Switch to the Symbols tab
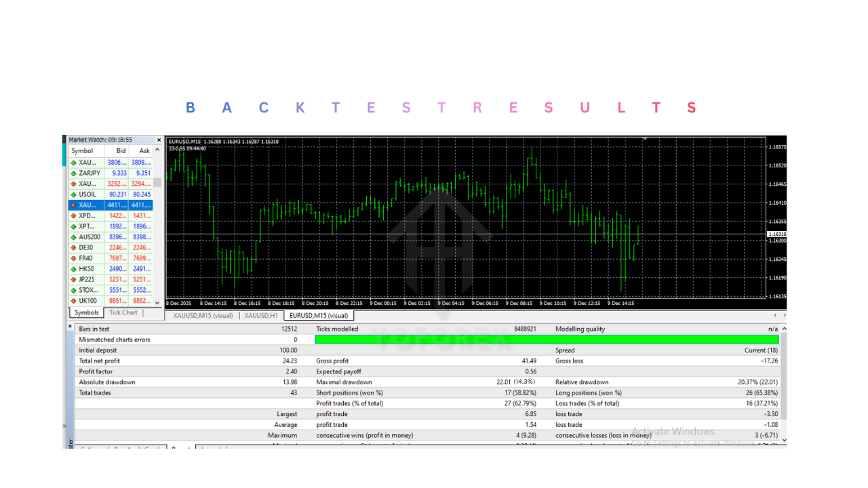Viewport: 868px width, 488px height. coord(86,312)
